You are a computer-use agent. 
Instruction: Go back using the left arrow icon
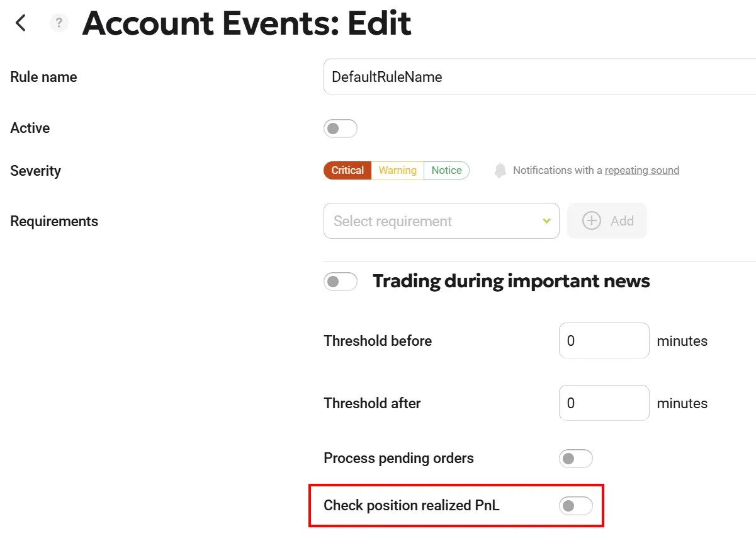(x=21, y=23)
